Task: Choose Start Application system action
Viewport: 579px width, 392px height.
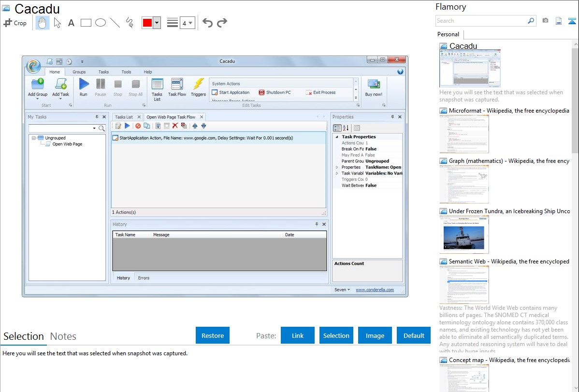Action: click(x=231, y=92)
